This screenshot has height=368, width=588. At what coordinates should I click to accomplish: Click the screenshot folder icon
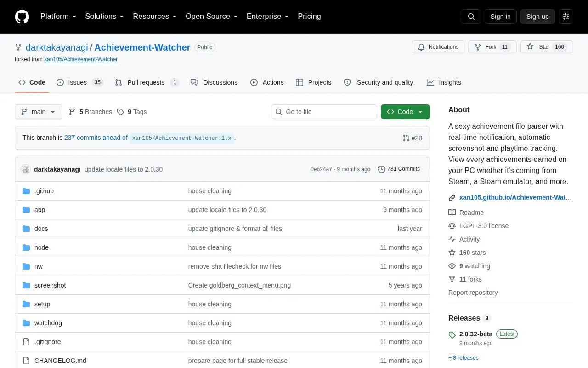click(26, 285)
